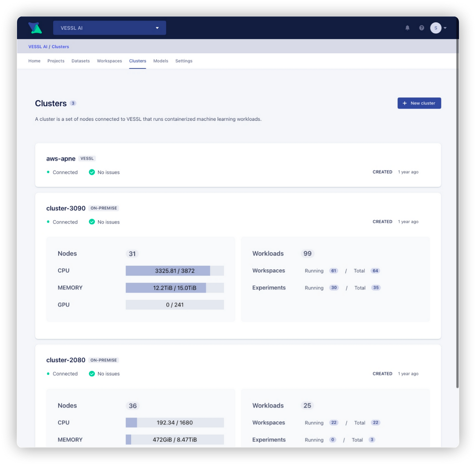476x465 pixels.
Task: Click cluster-3090 running experiments badge 30
Action: pyautogui.click(x=334, y=288)
